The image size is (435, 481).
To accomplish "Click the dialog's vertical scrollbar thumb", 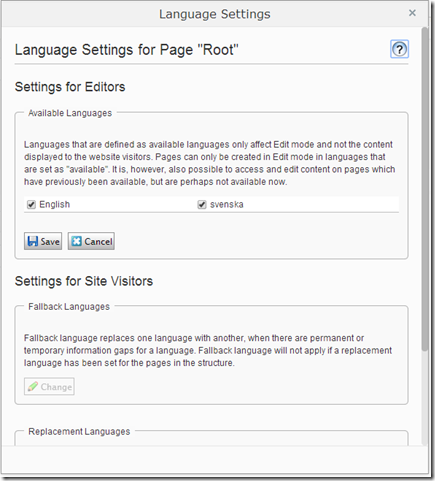I will [424, 189].
